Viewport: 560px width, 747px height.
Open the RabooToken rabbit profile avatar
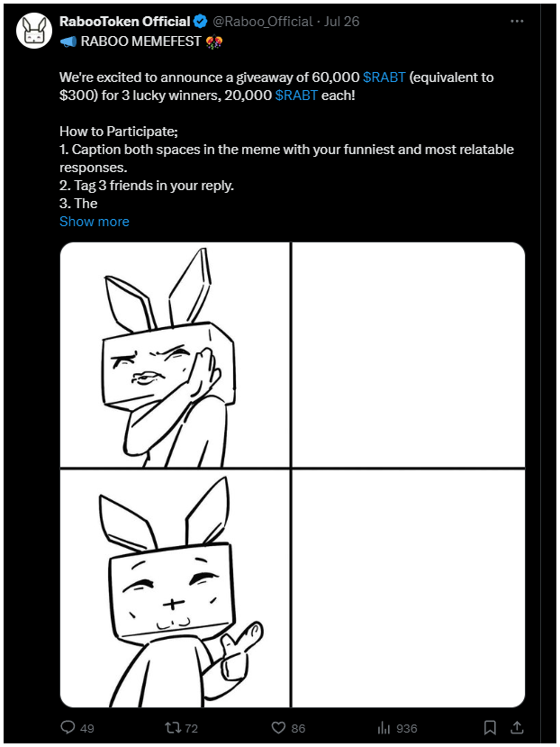click(x=34, y=31)
